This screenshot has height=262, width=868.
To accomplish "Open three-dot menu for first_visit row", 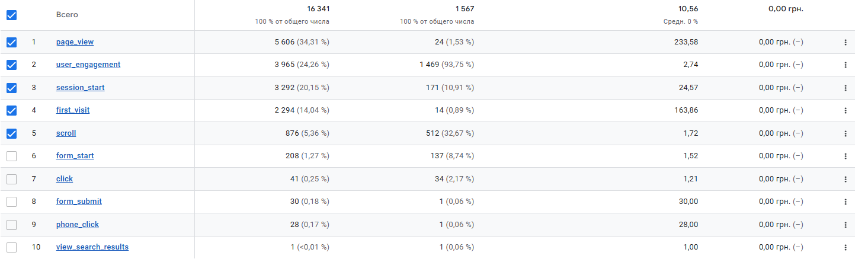I will coord(845,110).
